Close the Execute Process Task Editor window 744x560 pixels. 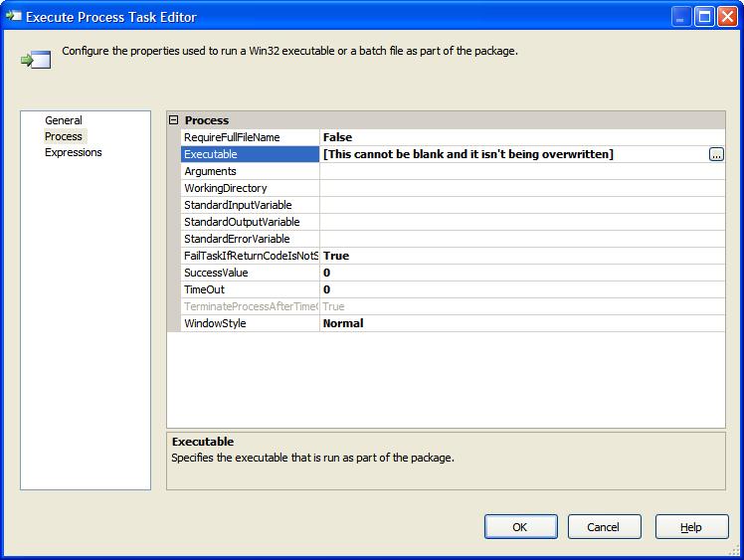[x=727, y=17]
